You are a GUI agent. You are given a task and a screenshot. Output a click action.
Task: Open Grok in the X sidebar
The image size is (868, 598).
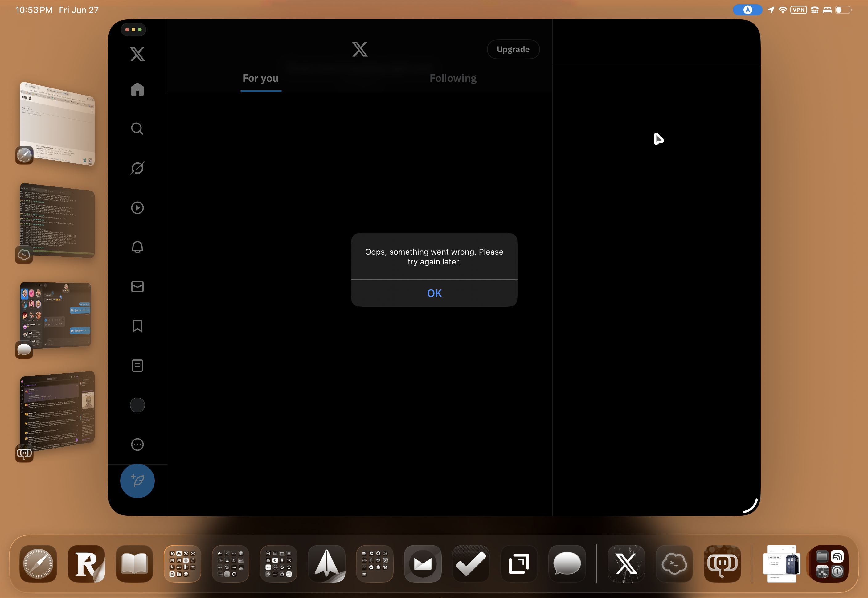[137, 168]
